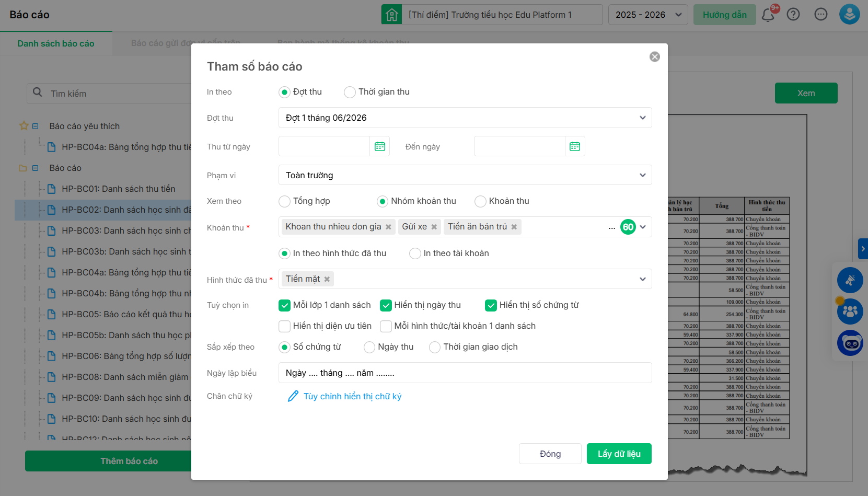This screenshot has height=496, width=868.
Task: Switch to 'Danh sách báo cáo' tab
Action: pos(56,43)
